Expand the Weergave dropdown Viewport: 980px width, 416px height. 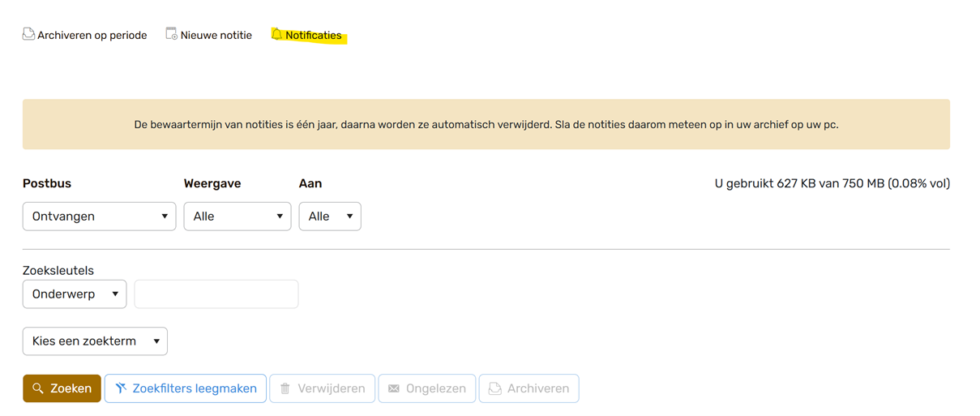pos(237,217)
